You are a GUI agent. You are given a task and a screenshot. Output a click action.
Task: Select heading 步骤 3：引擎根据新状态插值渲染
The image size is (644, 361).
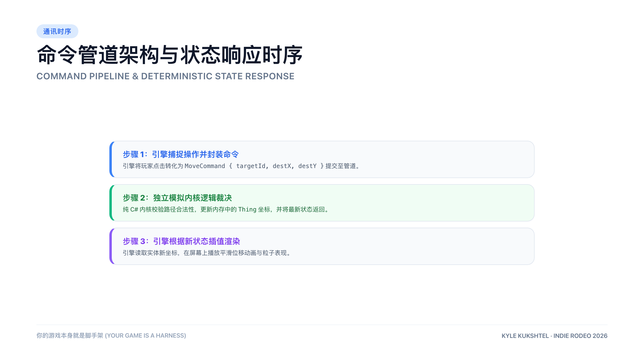pyautogui.click(x=181, y=241)
